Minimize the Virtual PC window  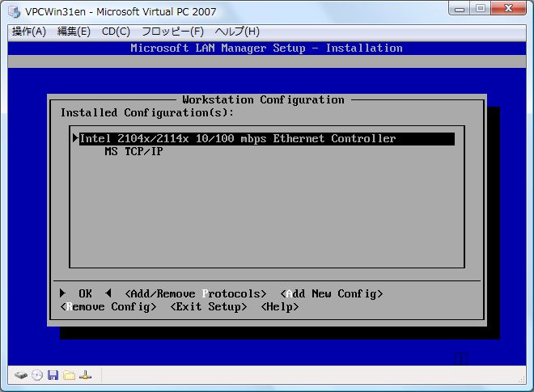[x=460, y=9]
